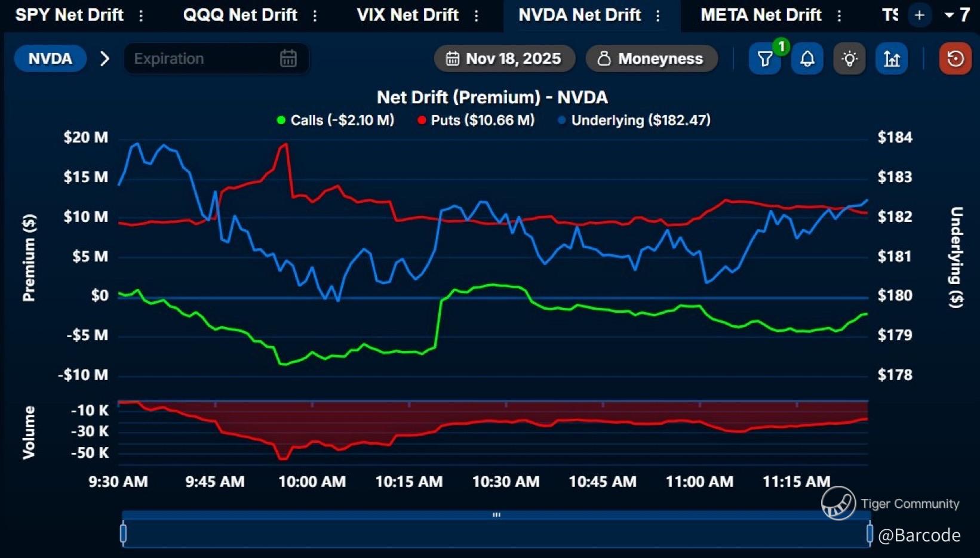Click the 9:30 AM time axis label
This screenshot has height=558, width=980.
pyautogui.click(x=118, y=482)
